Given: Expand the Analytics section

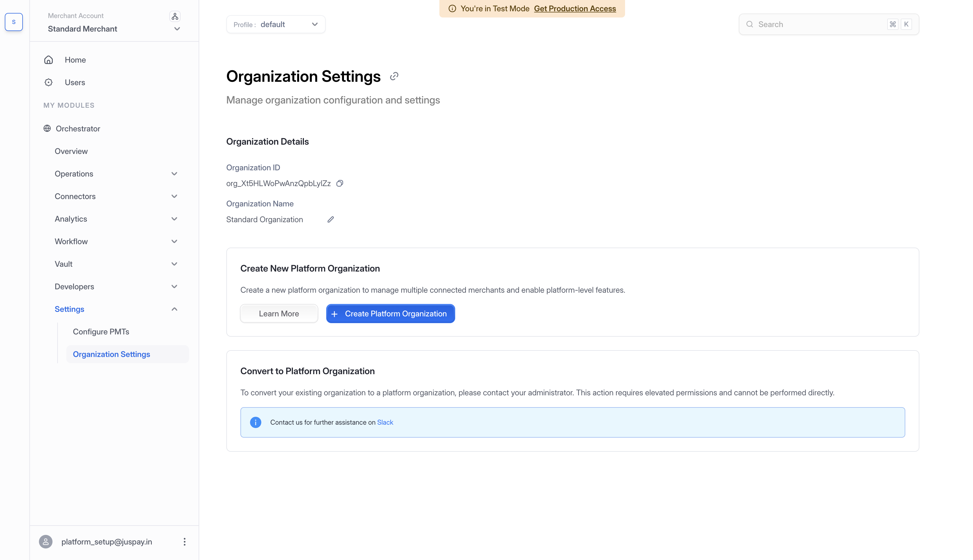Looking at the screenshot, I should click(x=174, y=219).
